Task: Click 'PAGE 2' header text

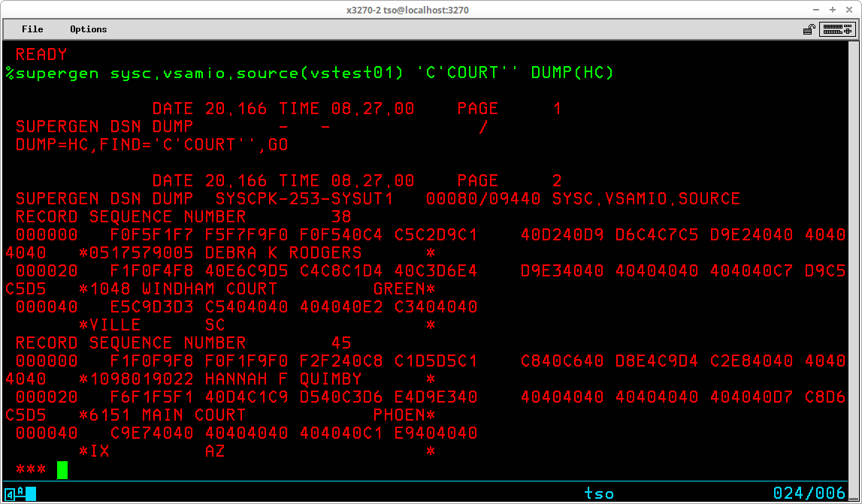Action: (x=509, y=180)
